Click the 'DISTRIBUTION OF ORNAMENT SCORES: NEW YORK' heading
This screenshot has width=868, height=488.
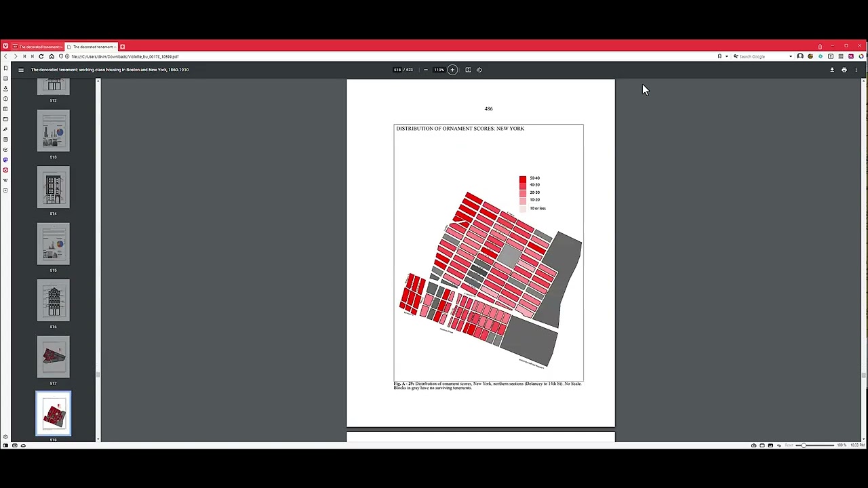[460, 129]
